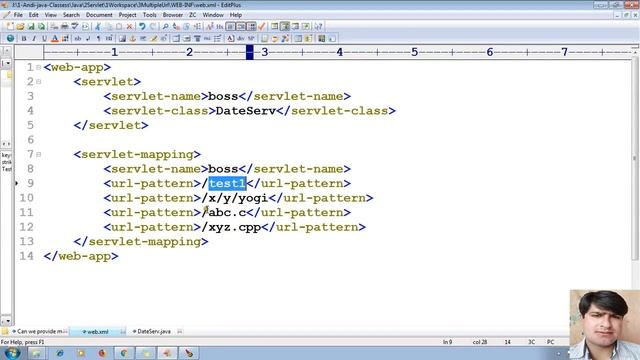Screen dimensions: 640x360
Task: Click the highlighted 'test1' text on line 9
Action: click(227, 183)
